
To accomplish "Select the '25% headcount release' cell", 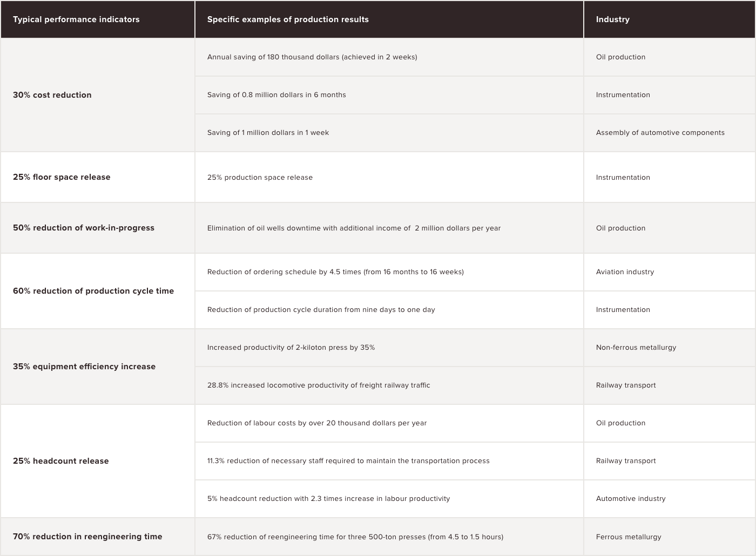I will [61, 461].
